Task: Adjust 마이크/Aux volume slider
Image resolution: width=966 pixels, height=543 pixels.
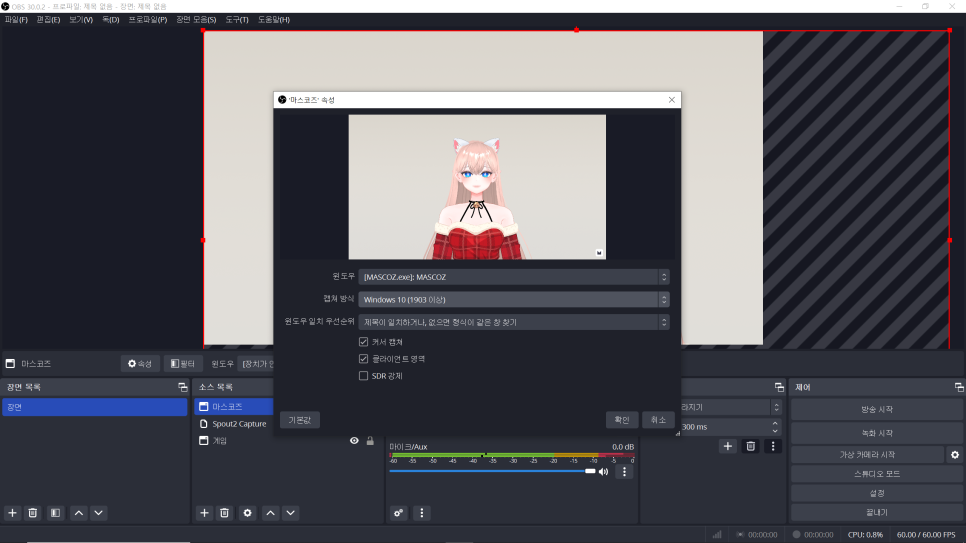Action: pyautogui.click(x=492, y=472)
